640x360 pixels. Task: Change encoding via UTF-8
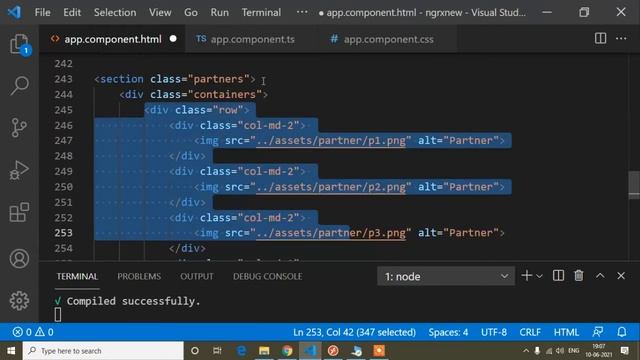(493, 332)
